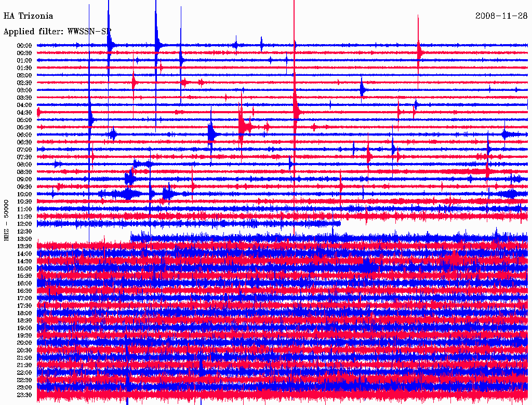
Task: Select the 00:30 time row label
Action: pyautogui.click(x=24, y=53)
